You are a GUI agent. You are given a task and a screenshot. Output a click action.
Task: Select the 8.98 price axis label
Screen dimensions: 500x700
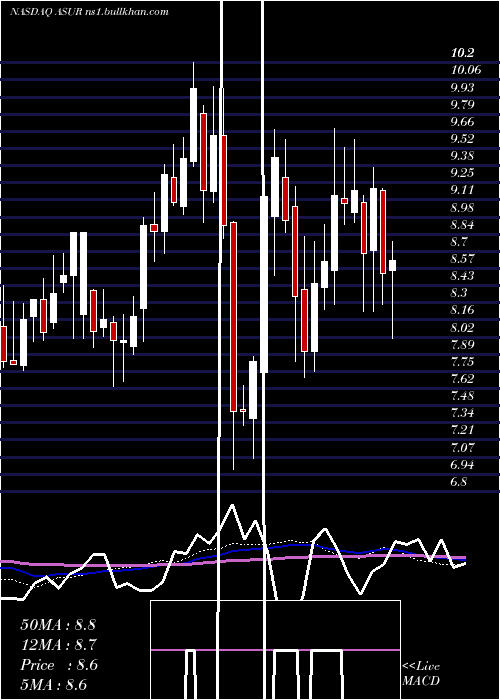(x=462, y=208)
